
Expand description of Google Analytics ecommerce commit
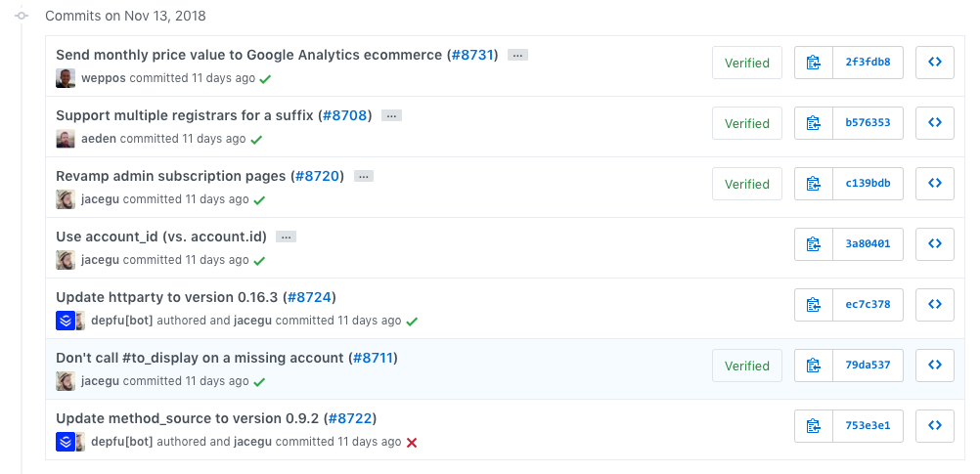pyautogui.click(x=518, y=56)
